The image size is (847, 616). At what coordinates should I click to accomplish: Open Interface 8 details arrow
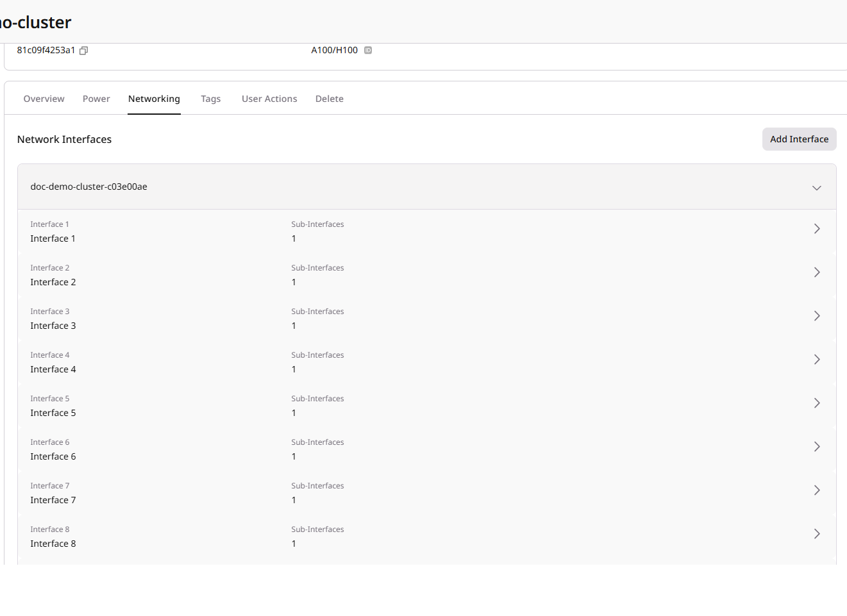coord(817,533)
